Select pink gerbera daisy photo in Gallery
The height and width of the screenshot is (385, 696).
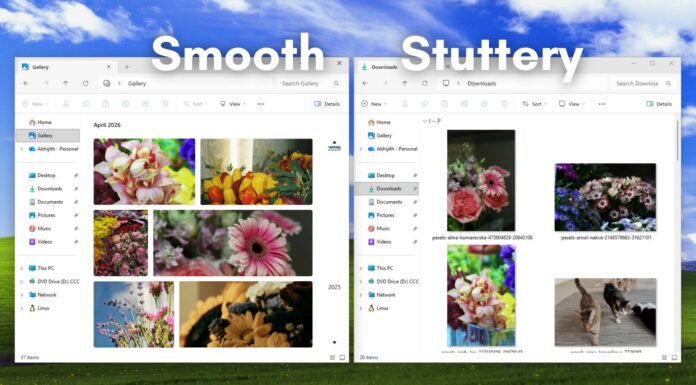tap(233, 243)
